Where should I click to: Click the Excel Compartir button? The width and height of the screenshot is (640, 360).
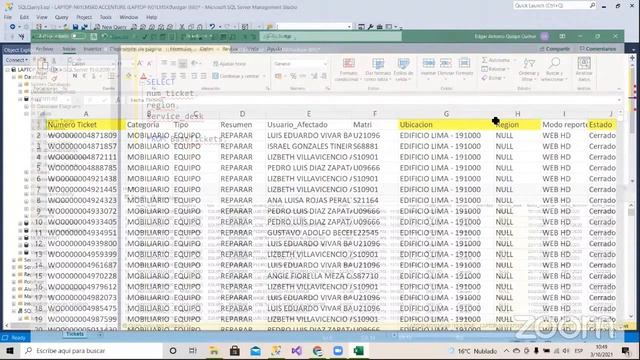pyautogui.click(x=555, y=49)
